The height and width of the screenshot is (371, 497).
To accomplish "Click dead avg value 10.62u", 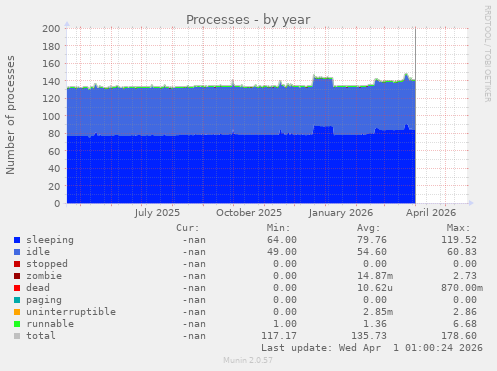I will coord(375,288).
